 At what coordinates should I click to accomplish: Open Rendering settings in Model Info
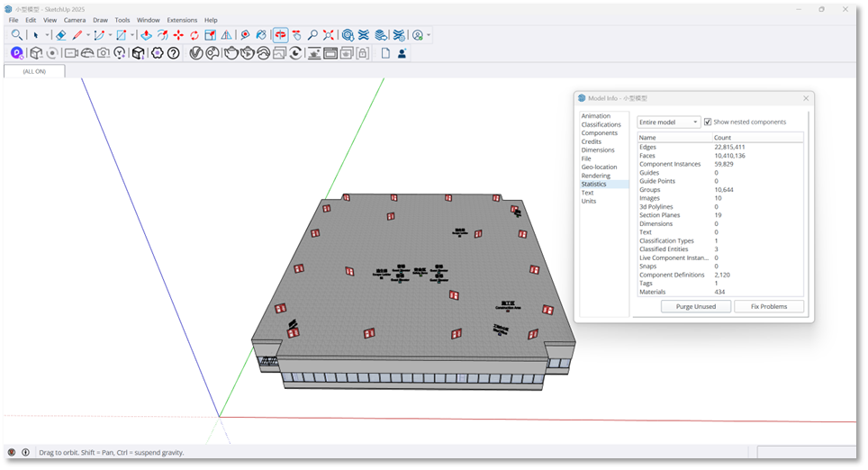click(x=595, y=176)
